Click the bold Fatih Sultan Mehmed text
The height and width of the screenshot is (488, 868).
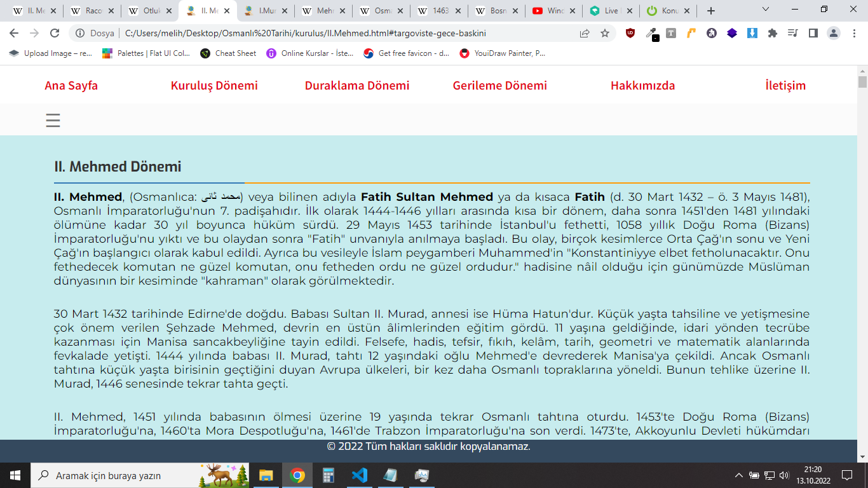[x=427, y=196]
